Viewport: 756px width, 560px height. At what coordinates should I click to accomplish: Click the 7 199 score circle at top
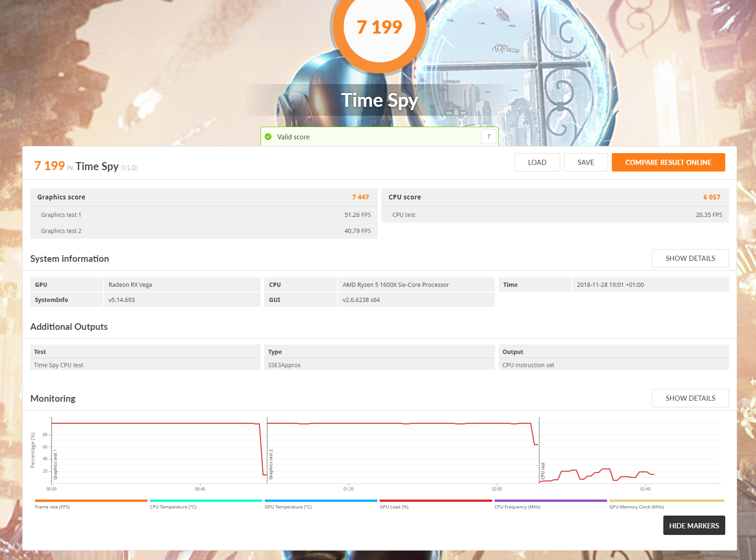379,27
